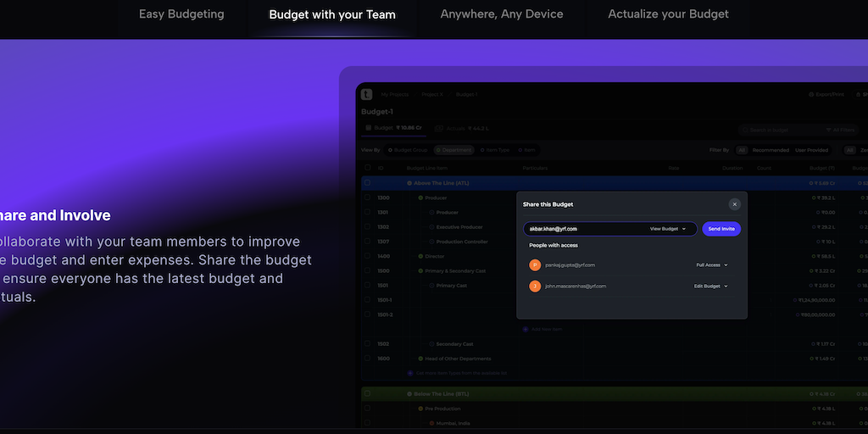Click the app logo icon in header
This screenshot has width=868, height=434.
pyautogui.click(x=366, y=94)
